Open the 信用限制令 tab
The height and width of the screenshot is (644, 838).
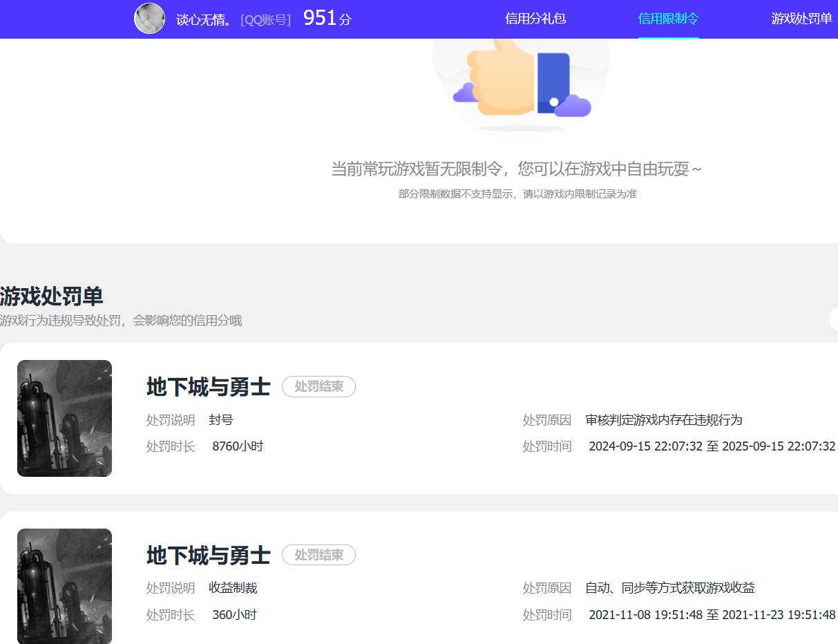669,19
